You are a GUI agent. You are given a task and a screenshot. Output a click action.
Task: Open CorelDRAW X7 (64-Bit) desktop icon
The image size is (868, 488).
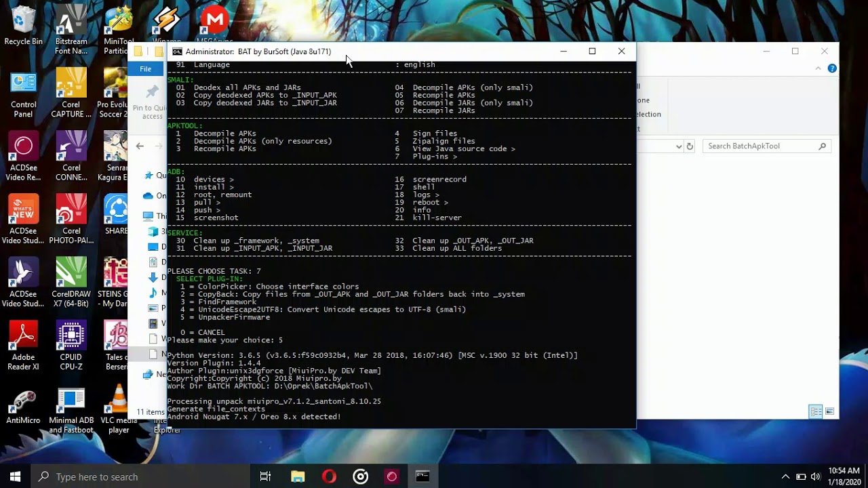point(71,283)
